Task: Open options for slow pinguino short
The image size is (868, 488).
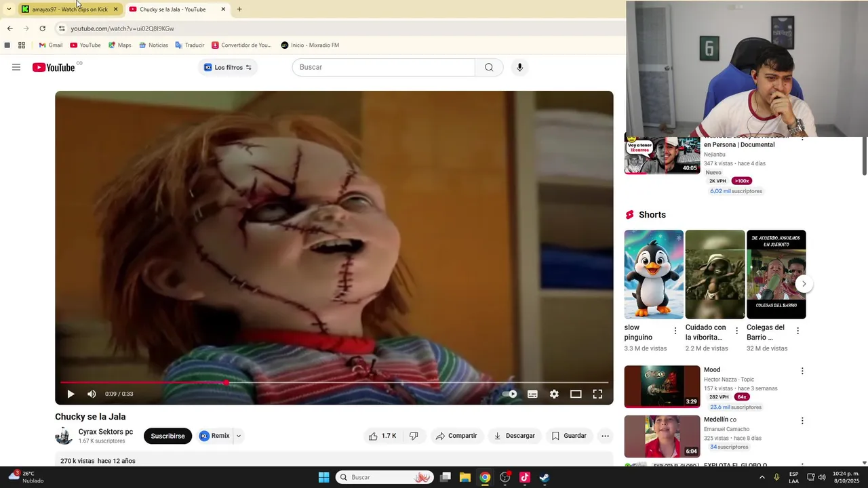Action: [675, 331]
